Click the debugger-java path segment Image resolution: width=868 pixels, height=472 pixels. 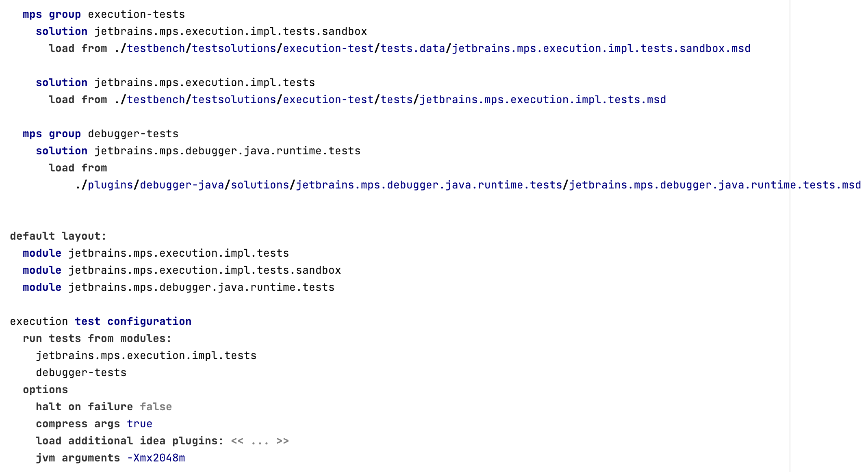pos(182,185)
